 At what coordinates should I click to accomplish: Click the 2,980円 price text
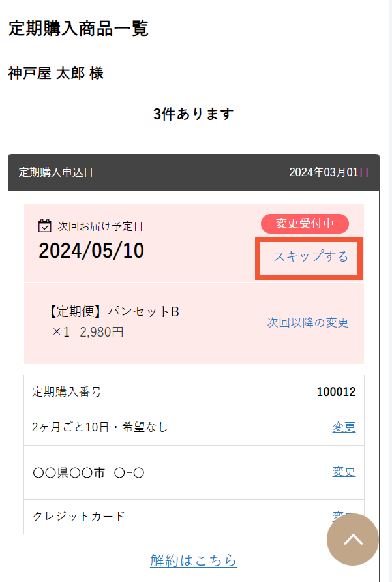[100, 333]
